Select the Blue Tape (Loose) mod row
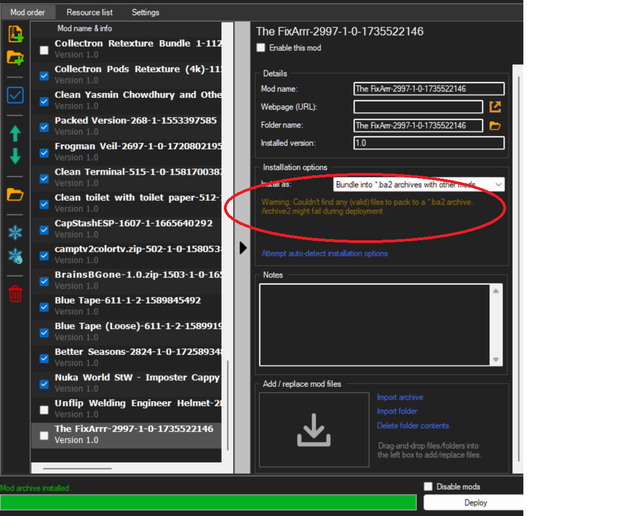The image size is (640, 516). coord(127,331)
